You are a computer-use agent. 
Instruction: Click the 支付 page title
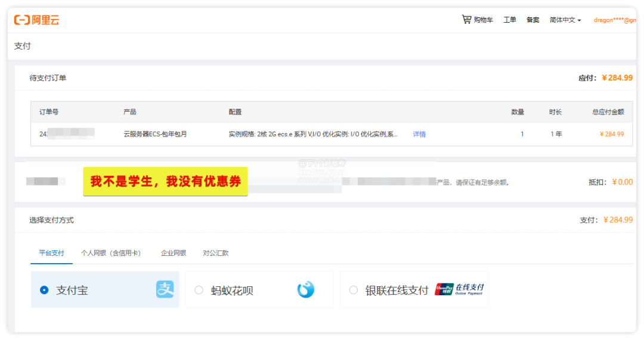[23, 46]
